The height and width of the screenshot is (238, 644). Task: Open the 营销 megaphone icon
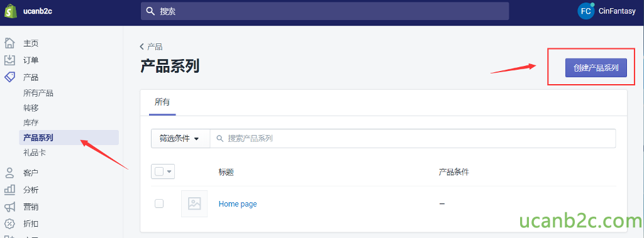pyautogui.click(x=9, y=207)
